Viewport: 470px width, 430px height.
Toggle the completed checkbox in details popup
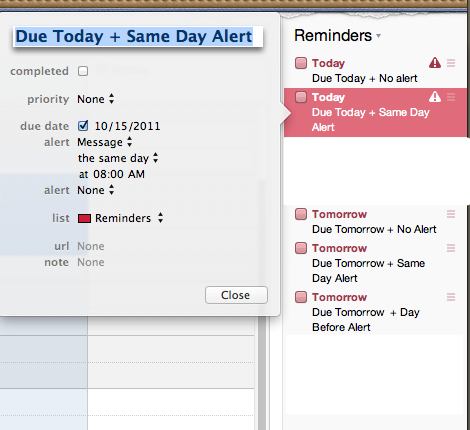[83, 71]
